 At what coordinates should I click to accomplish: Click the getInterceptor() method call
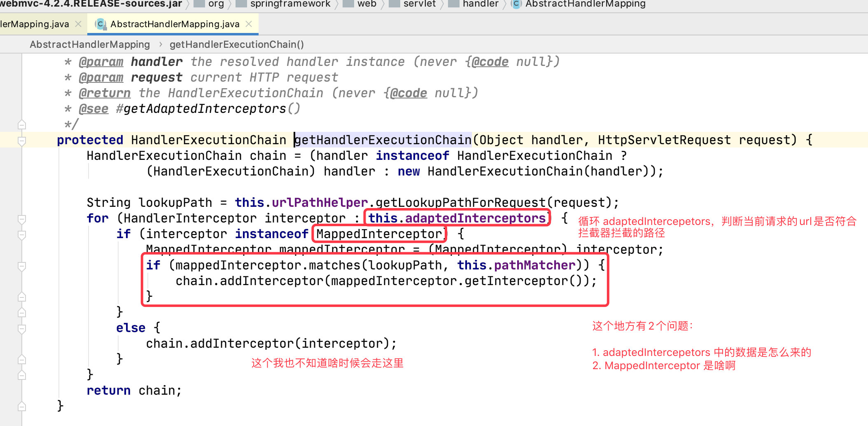[x=524, y=281]
